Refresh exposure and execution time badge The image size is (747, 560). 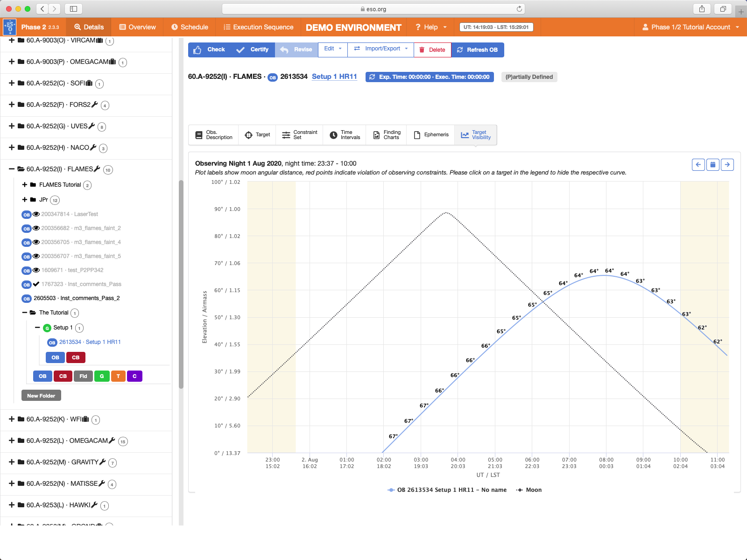[429, 77]
